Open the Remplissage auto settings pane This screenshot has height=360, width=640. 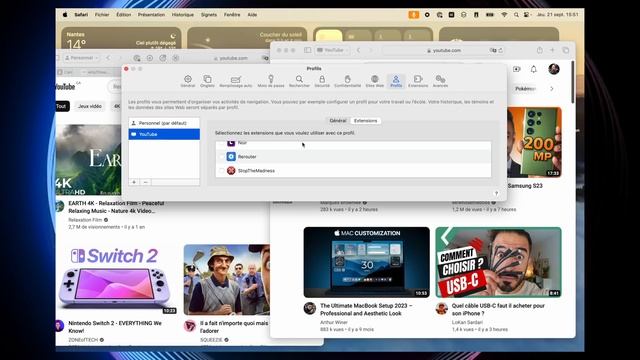click(236, 81)
